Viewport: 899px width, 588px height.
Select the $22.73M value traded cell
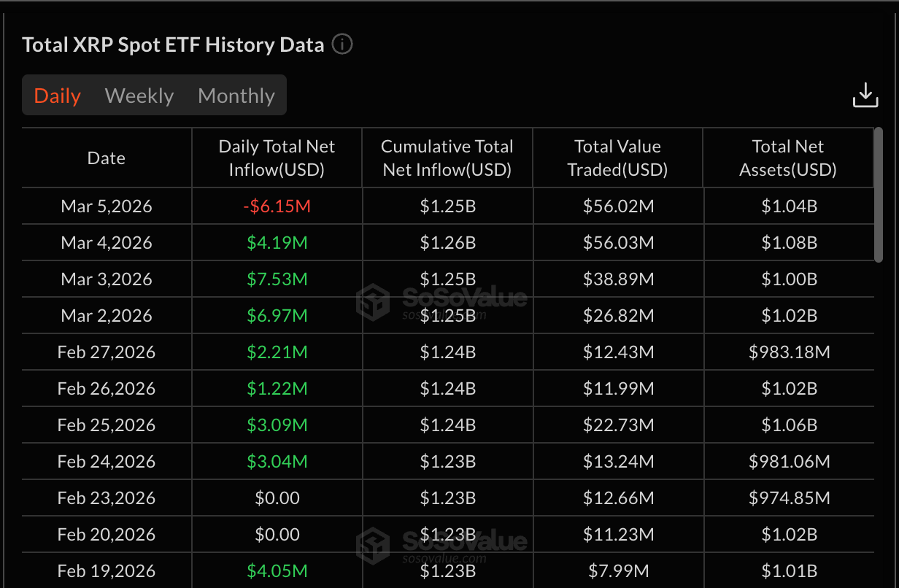618,425
